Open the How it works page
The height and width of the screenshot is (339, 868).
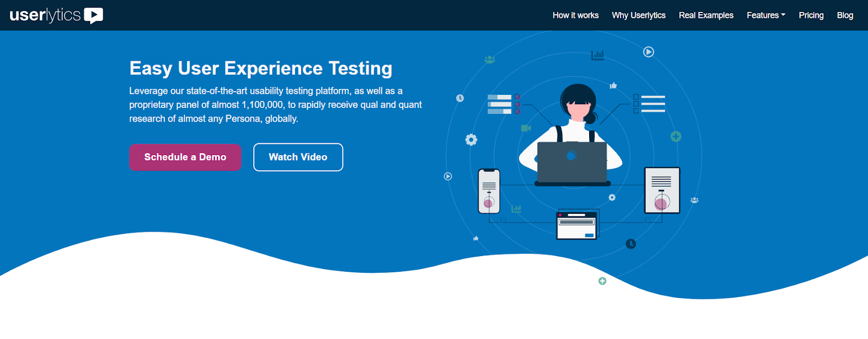click(x=576, y=15)
